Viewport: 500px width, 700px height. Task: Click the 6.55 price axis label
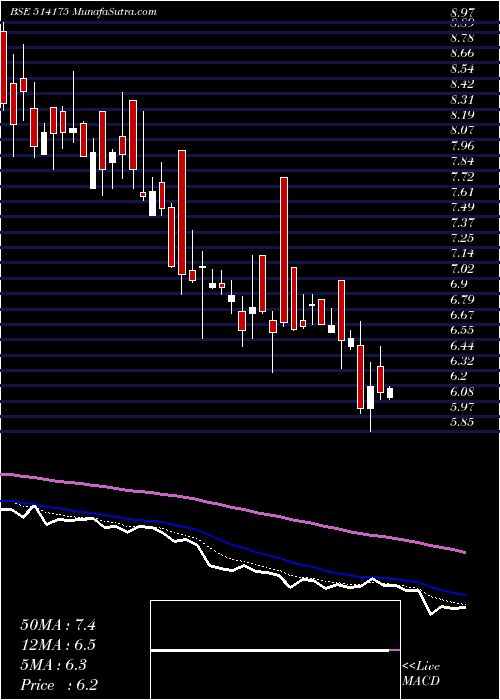pyautogui.click(x=463, y=330)
